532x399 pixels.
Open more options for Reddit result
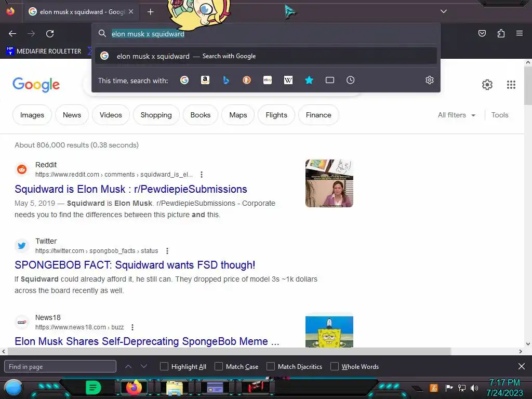[x=202, y=175]
